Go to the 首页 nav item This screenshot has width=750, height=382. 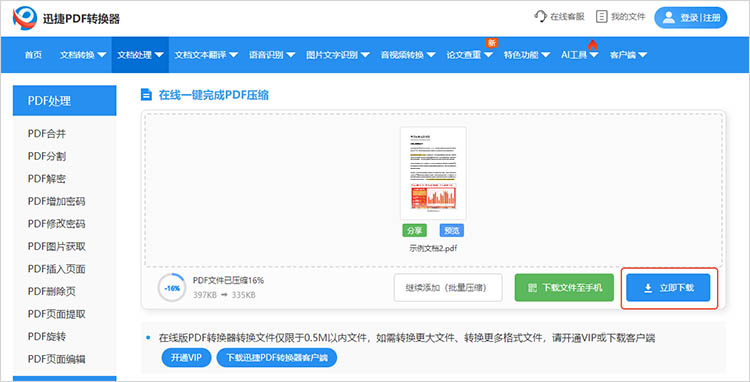(33, 55)
